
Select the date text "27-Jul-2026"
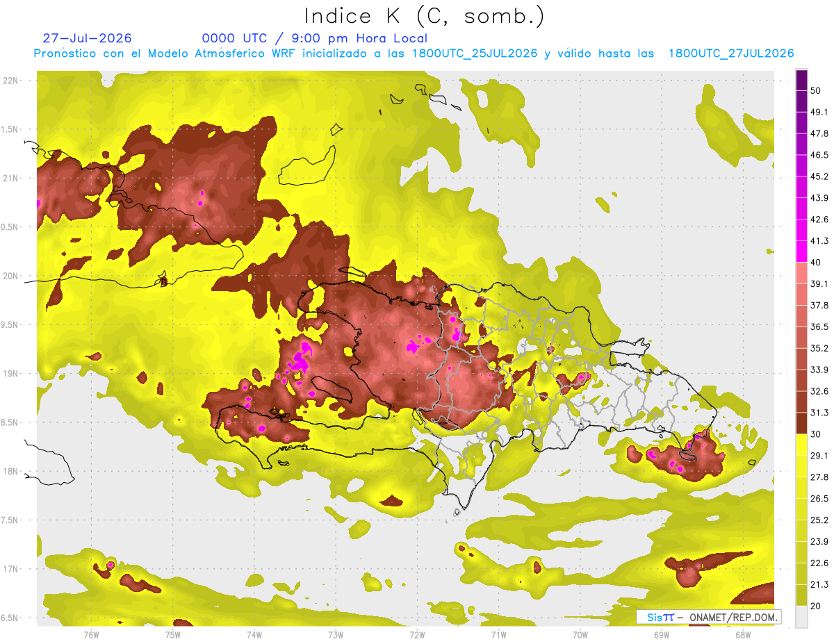pyautogui.click(x=88, y=38)
